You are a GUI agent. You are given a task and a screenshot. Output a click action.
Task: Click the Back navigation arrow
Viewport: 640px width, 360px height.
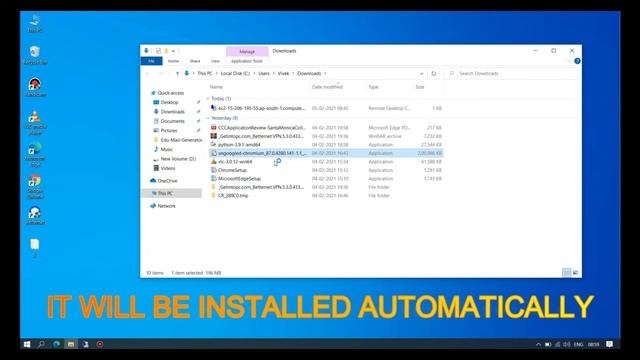tap(148, 73)
